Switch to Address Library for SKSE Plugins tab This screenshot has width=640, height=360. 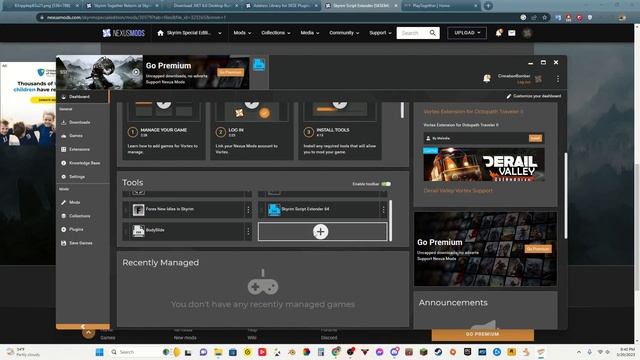[282, 6]
